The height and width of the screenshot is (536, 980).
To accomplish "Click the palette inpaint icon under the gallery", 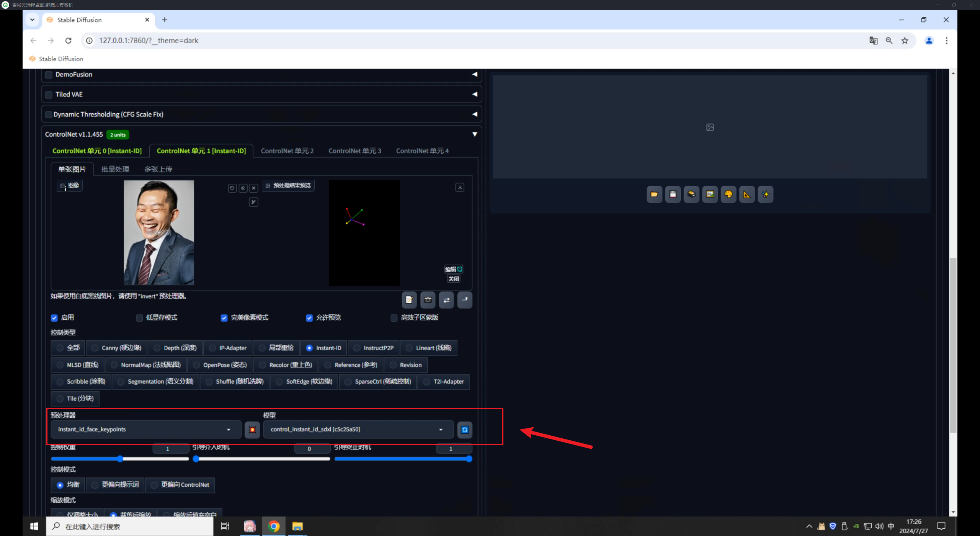I will point(728,194).
